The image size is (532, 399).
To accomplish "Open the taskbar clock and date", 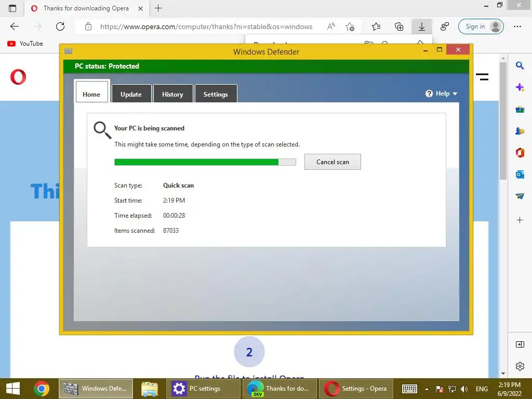I will 509,389.
